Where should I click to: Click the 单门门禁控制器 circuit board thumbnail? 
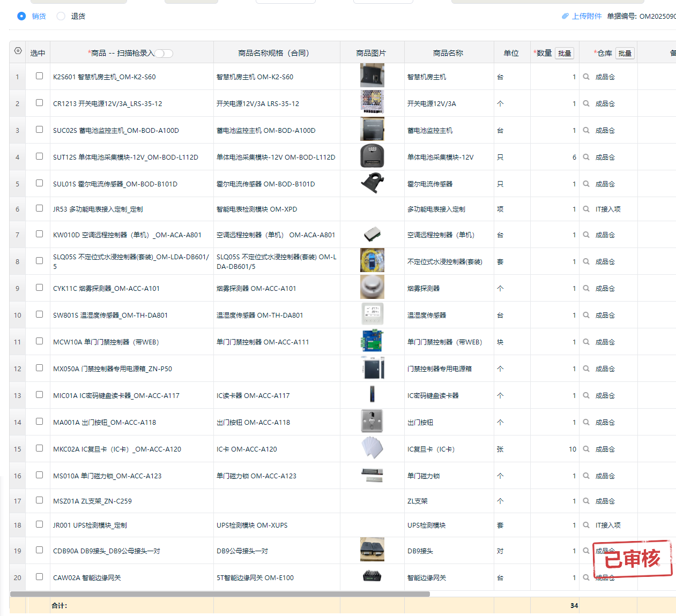point(372,341)
